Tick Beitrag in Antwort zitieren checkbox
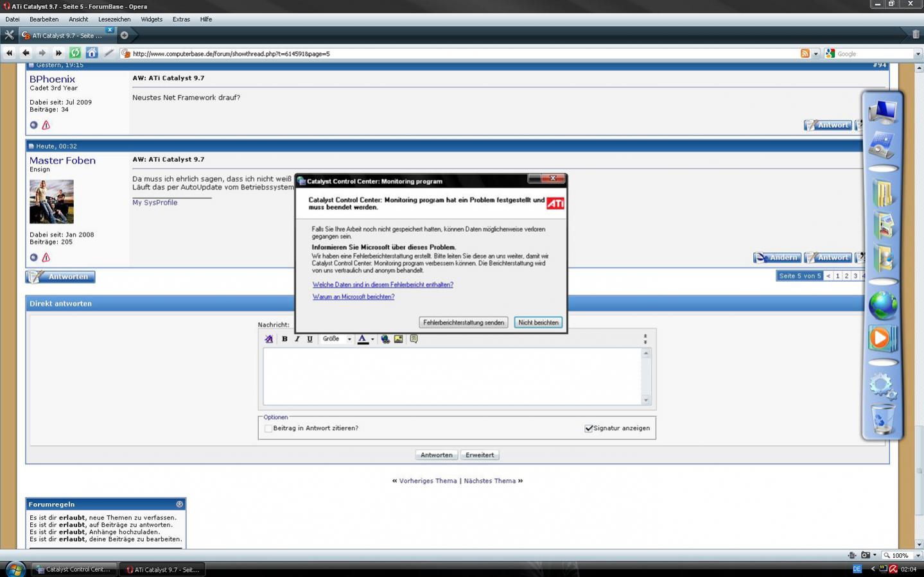The image size is (924, 577). click(x=268, y=428)
